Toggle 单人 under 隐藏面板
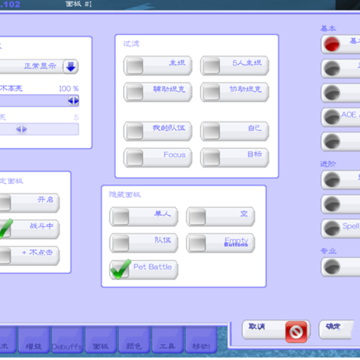Viewport: 360px width, 360px height. [x=120, y=217]
